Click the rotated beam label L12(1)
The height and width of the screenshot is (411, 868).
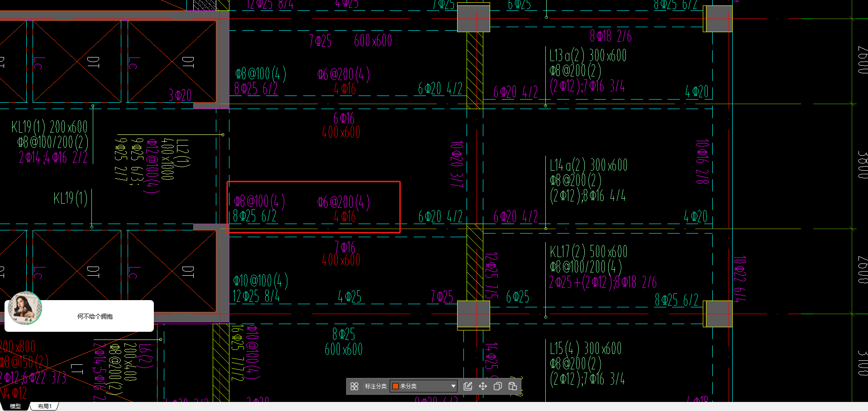coord(183,153)
